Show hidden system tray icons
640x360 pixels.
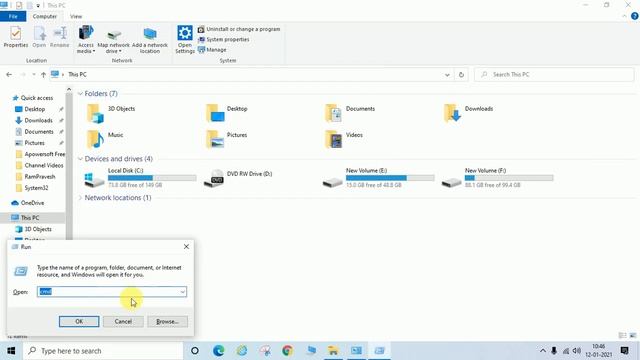542,351
